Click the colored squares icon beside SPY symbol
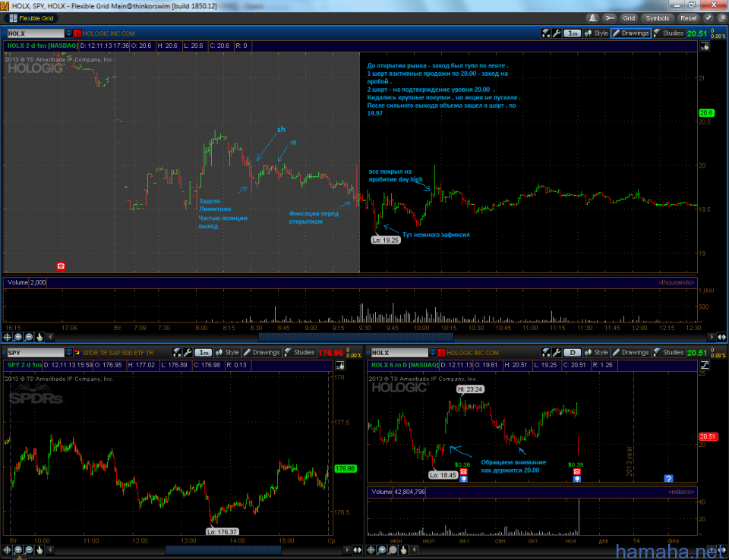 tap(77, 353)
